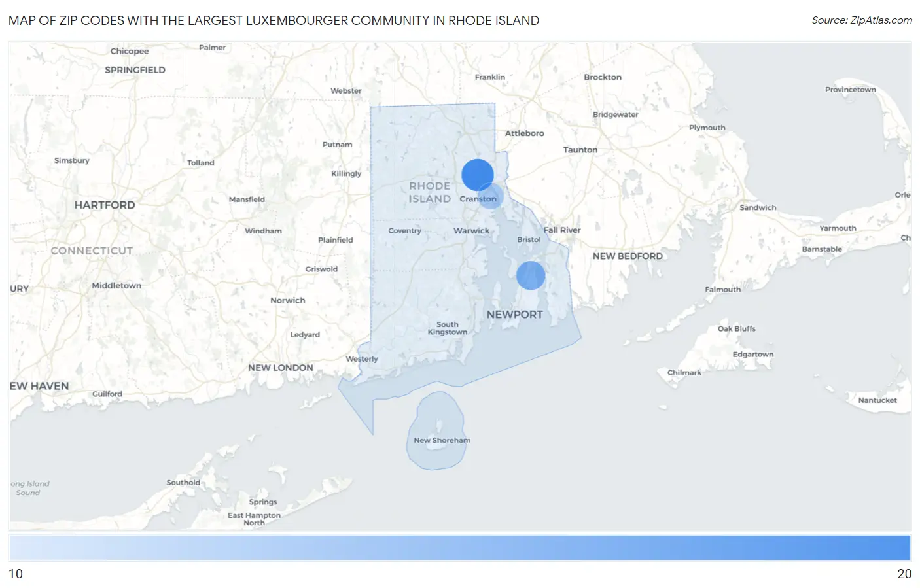Click the Sandwich label
Screen dimensions: 920x588
758,208
